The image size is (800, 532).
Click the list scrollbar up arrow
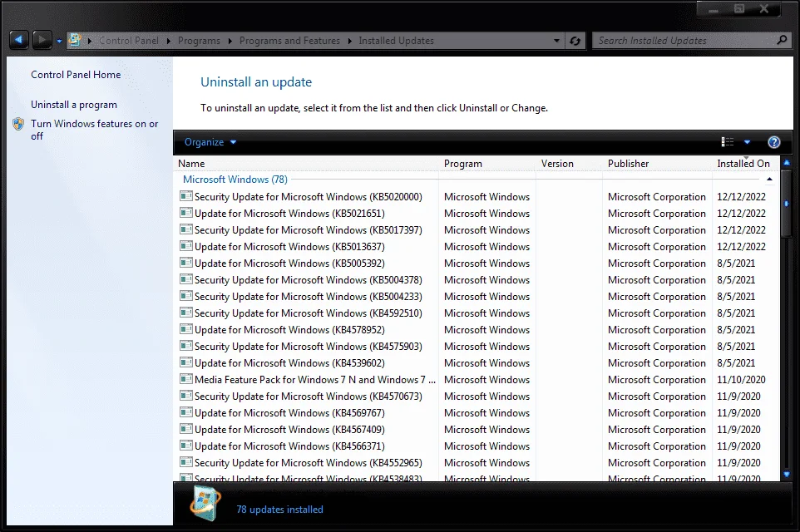click(x=786, y=163)
